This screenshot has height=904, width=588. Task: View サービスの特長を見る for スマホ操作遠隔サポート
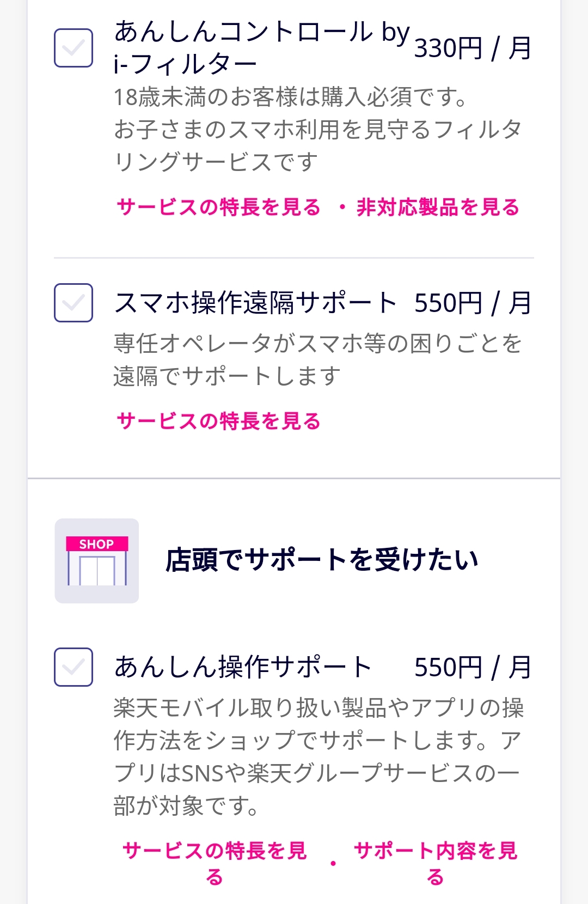[x=219, y=422]
